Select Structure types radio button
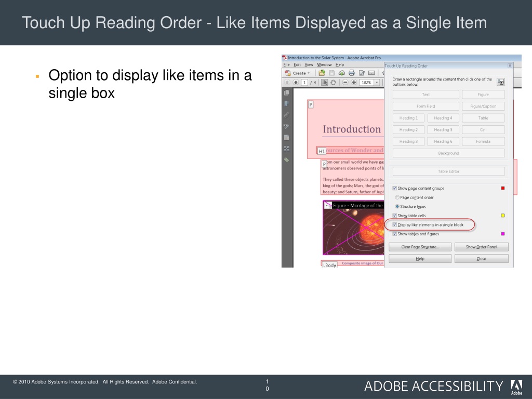 click(397, 206)
